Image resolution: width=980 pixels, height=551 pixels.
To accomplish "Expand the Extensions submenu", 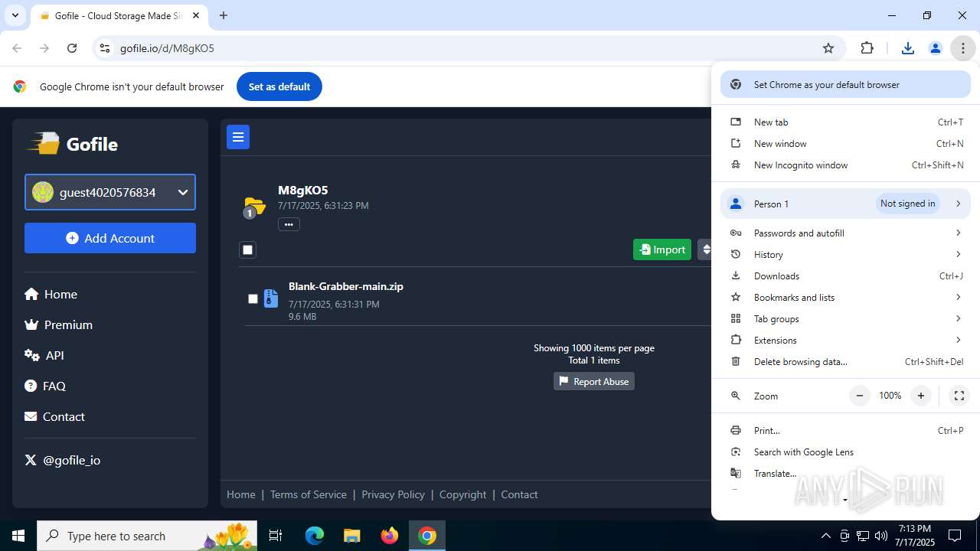I will point(845,340).
